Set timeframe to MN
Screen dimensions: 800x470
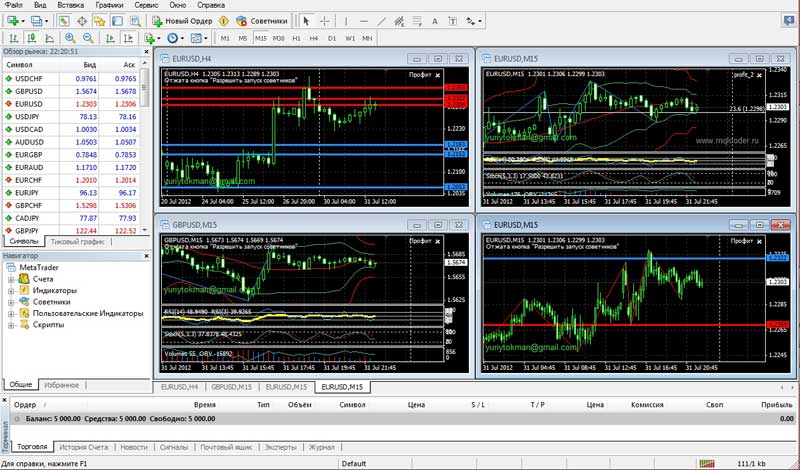click(x=367, y=38)
